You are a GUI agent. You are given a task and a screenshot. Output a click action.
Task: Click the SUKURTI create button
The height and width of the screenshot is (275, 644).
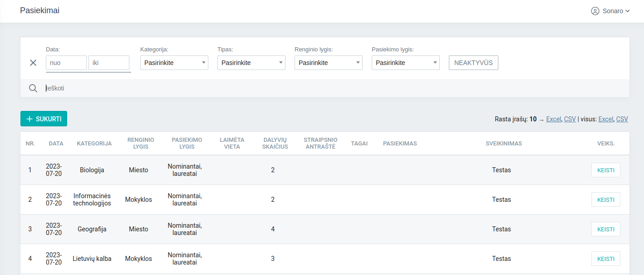pos(44,119)
